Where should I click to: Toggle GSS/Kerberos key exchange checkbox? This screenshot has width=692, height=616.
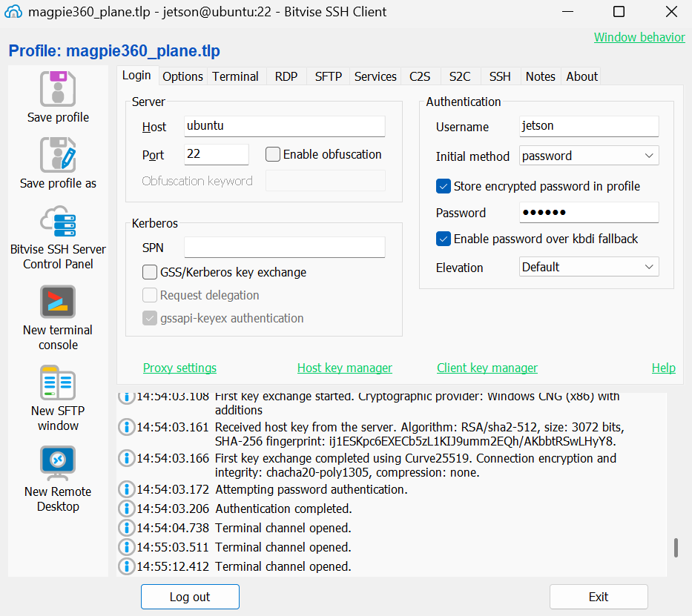click(x=150, y=272)
